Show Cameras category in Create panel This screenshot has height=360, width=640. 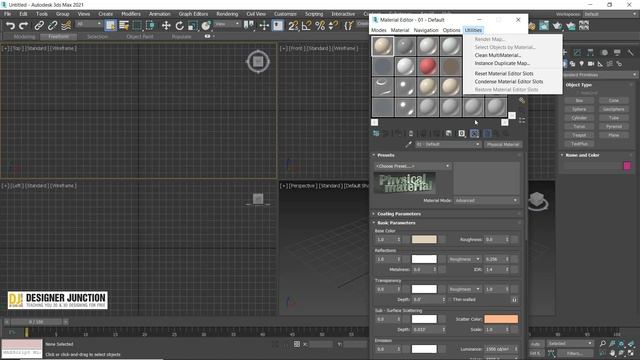pos(591,64)
